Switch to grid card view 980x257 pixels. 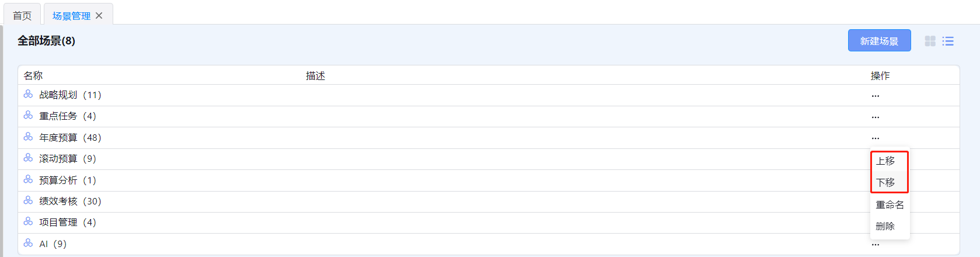[930, 41]
